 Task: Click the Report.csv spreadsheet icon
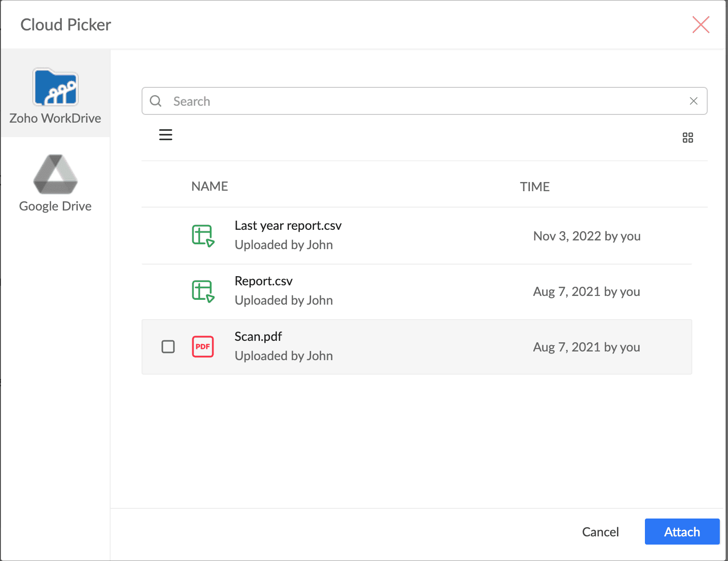pos(203,291)
